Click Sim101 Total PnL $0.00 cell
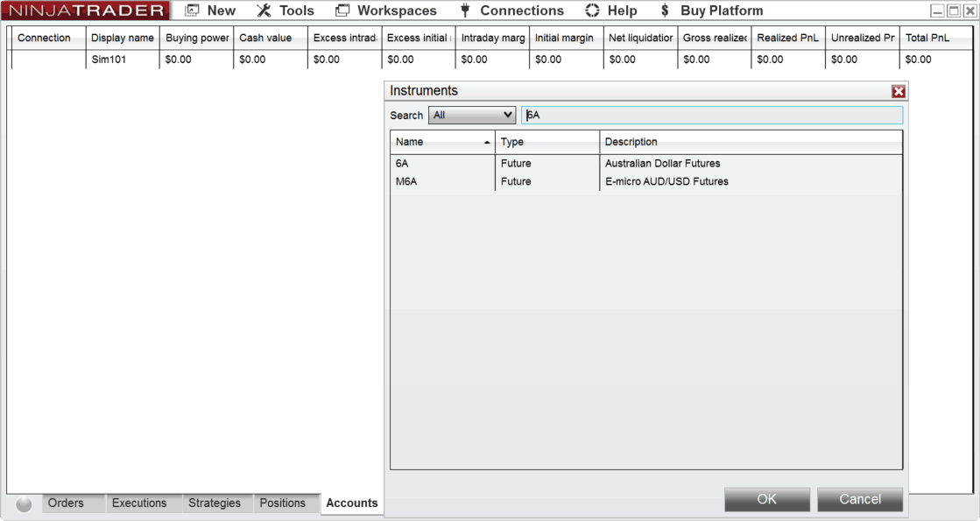980x521 pixels. tap(936, 60)
